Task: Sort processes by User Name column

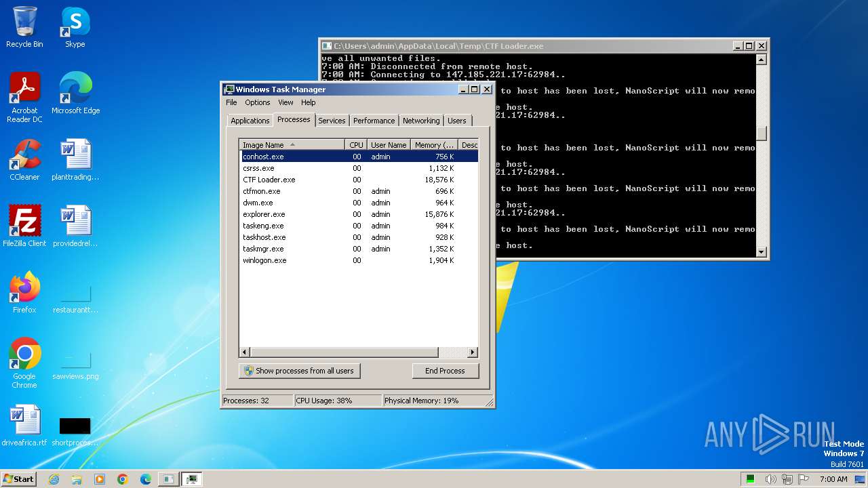Action: coord(389,144)
